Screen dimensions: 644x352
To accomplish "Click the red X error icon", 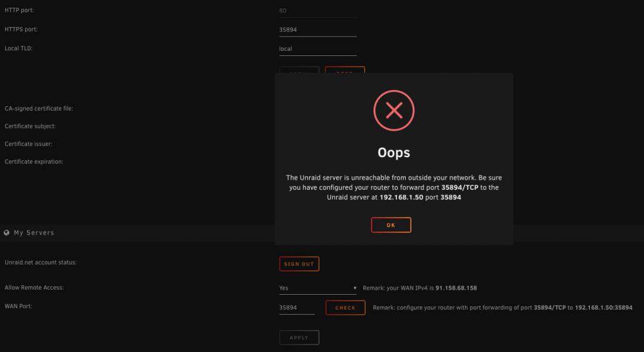I will coord(394,110).
